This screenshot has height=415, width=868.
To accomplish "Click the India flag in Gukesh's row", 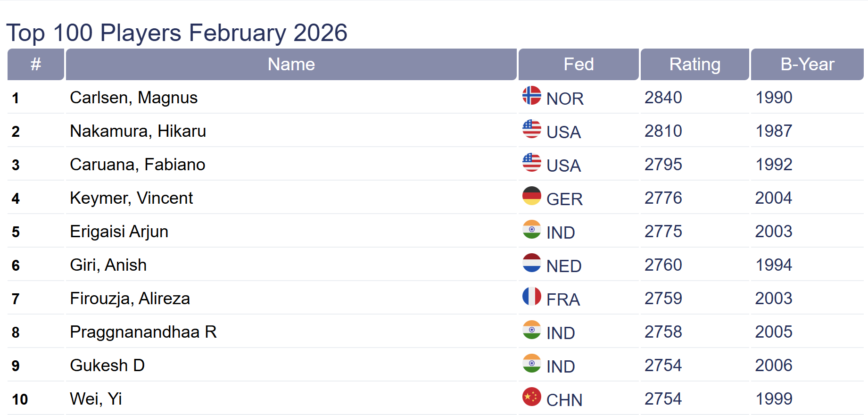I will coord(531,363).
